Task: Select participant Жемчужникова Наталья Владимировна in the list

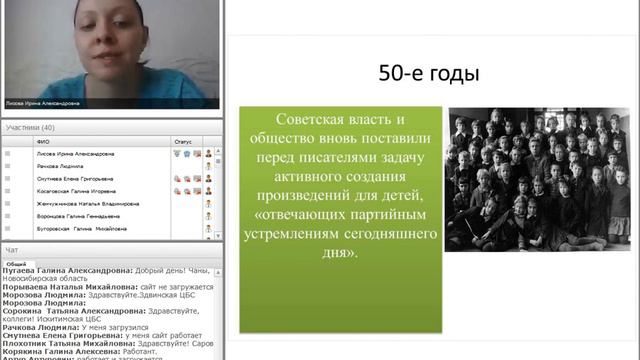Action: pos(88,204)
